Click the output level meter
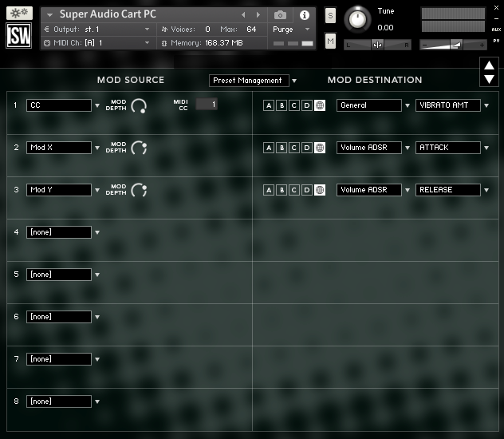 (453, 20)
